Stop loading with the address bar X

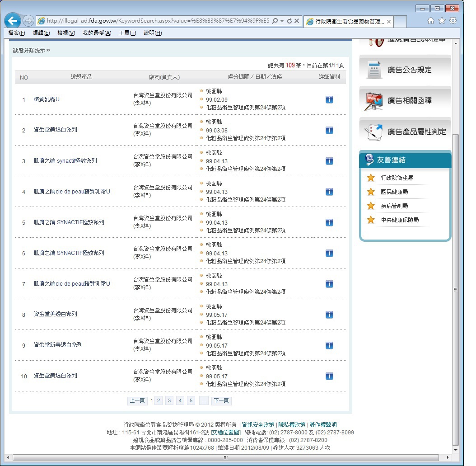click(297, 21)
